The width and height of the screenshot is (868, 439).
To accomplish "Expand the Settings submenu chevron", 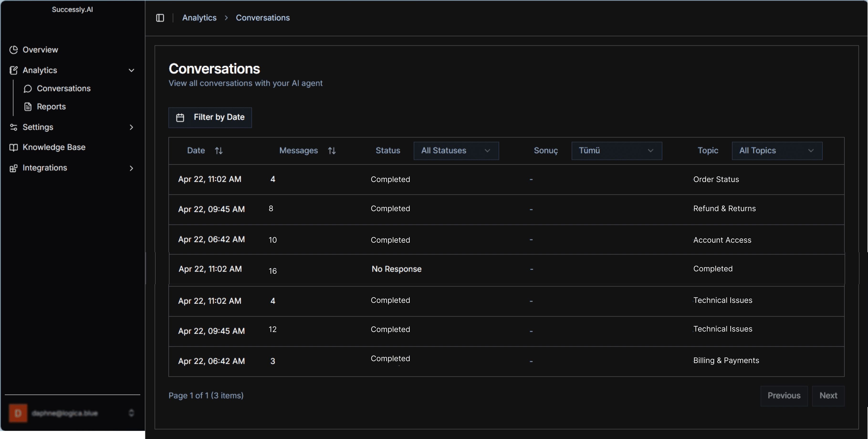I will point(131,127).
